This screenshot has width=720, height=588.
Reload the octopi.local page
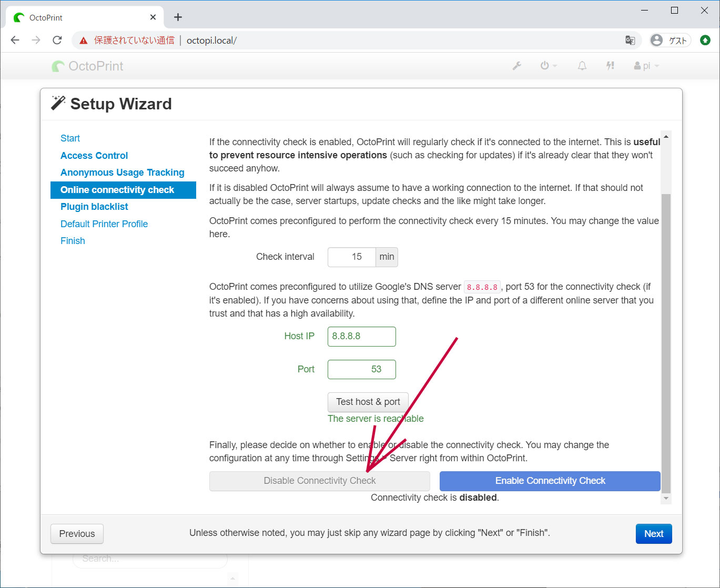pyautogui.click(x=57, y=40)
